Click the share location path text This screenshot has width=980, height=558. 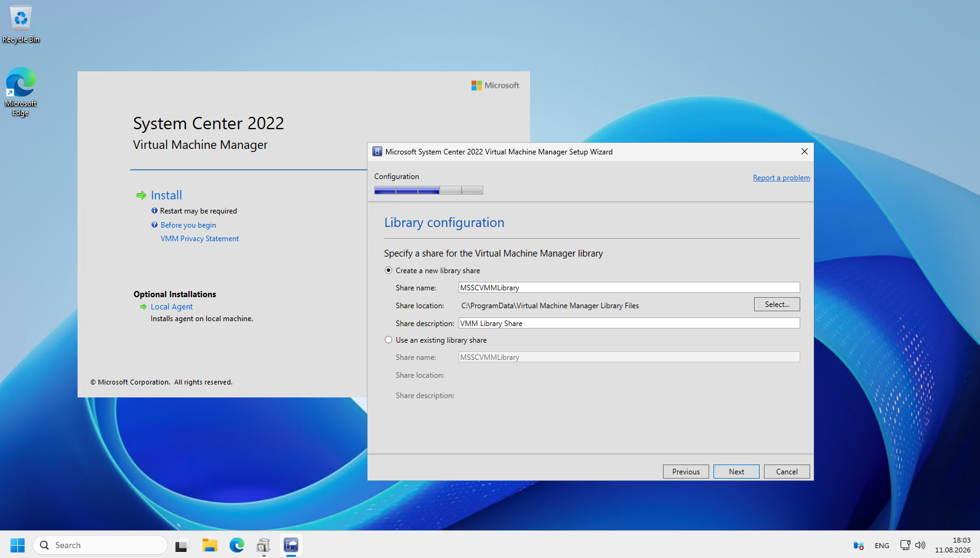[550, 306]
